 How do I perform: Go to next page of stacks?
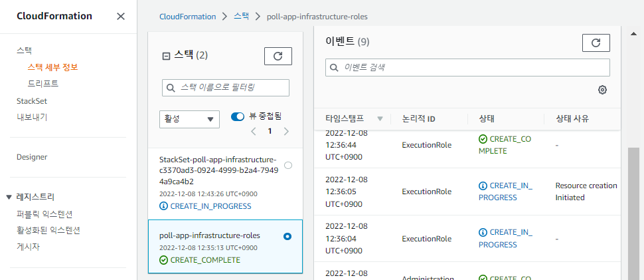(286, 132)
